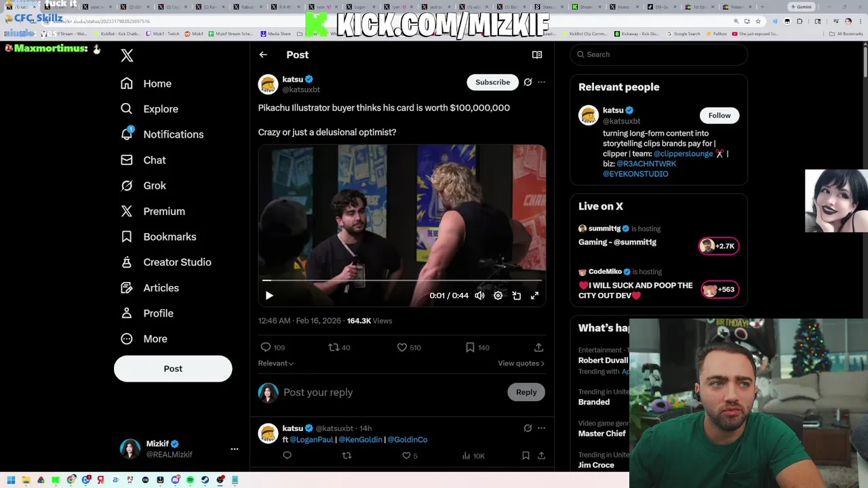Share katsu's 14h comment
Screen dimensions: 868x488
click(541, 456)
